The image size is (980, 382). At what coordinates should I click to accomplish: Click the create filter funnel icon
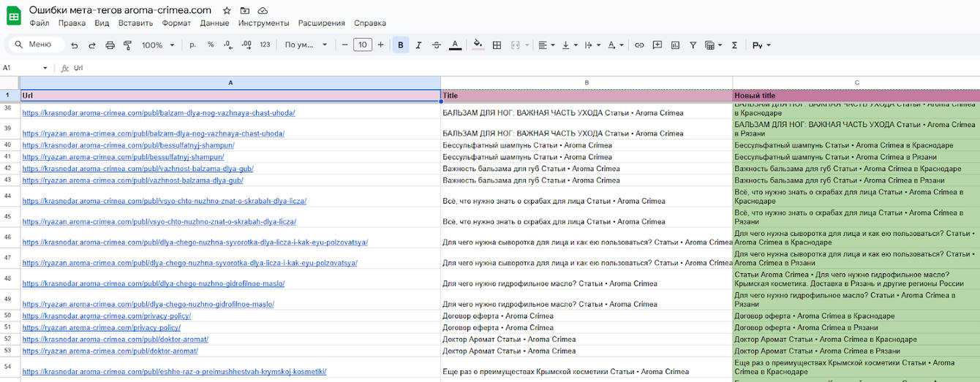[x=693, y=45]
